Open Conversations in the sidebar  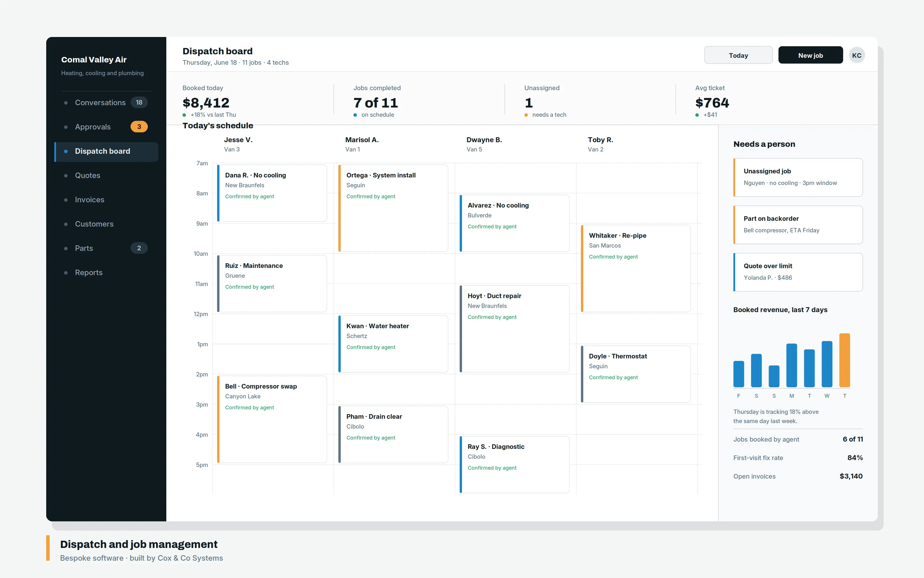(x=106, y=102)
